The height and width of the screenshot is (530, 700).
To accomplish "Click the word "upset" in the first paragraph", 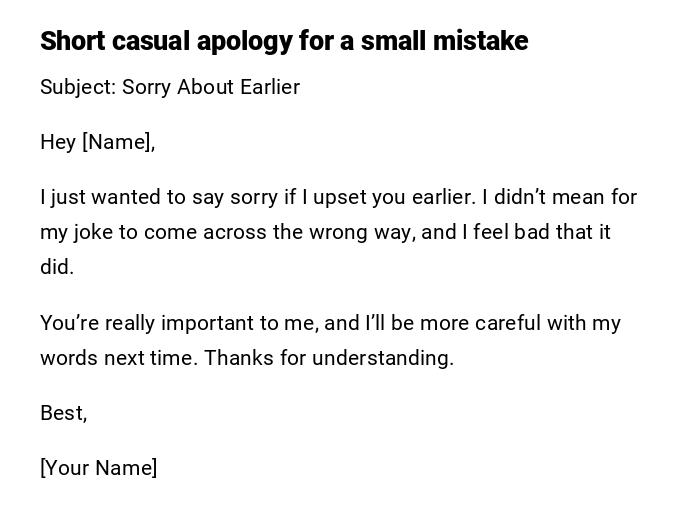I will pos(340,197).
